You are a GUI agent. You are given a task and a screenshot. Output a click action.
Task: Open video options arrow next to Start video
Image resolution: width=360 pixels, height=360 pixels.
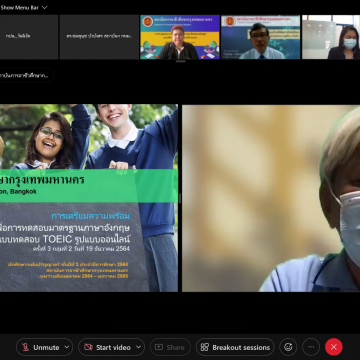[x=139, y=347]
